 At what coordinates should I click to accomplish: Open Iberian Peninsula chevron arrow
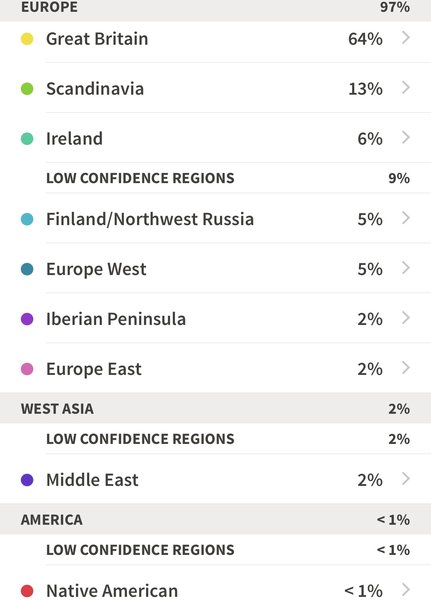tap(406, 318)
